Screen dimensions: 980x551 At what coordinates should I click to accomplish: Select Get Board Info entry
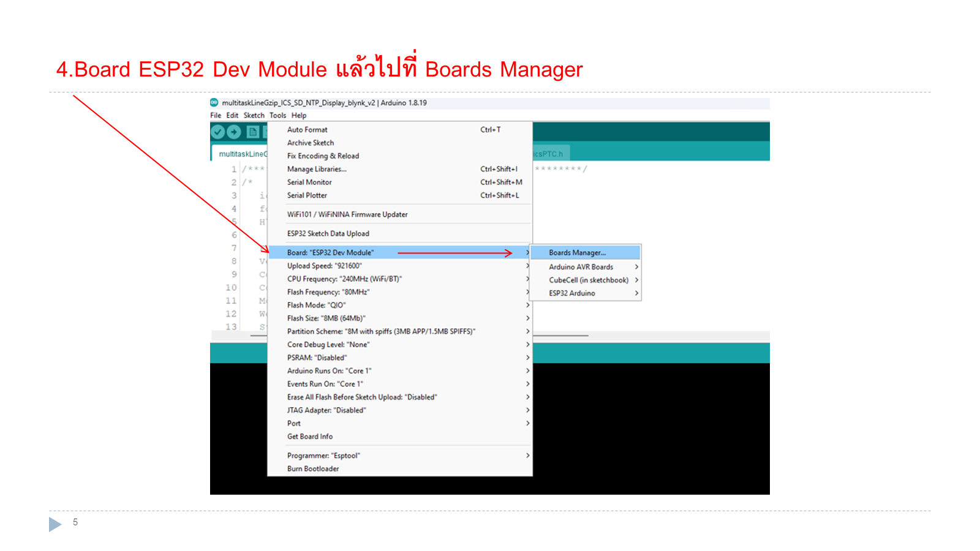coord(400,437)
